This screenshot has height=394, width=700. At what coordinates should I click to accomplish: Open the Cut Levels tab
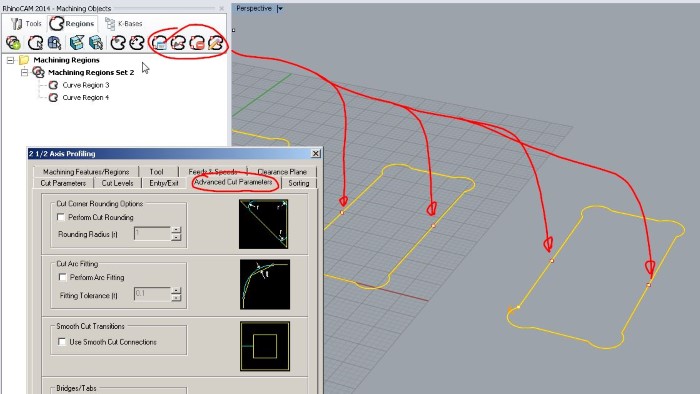click(117, 183)
